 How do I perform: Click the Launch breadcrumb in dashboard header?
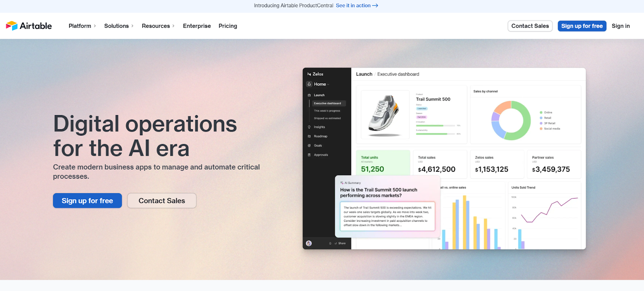coord(364,74)
